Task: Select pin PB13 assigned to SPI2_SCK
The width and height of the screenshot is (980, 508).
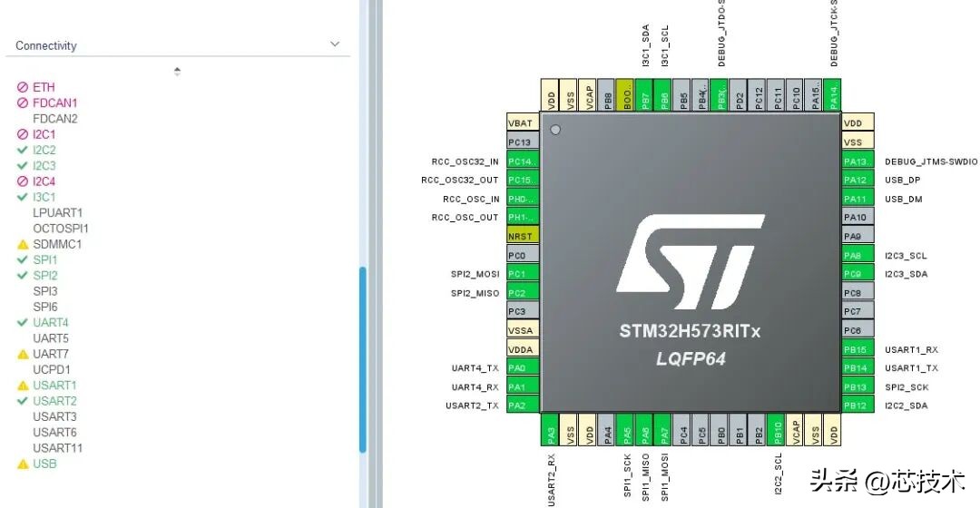Action: pos(857,386)
